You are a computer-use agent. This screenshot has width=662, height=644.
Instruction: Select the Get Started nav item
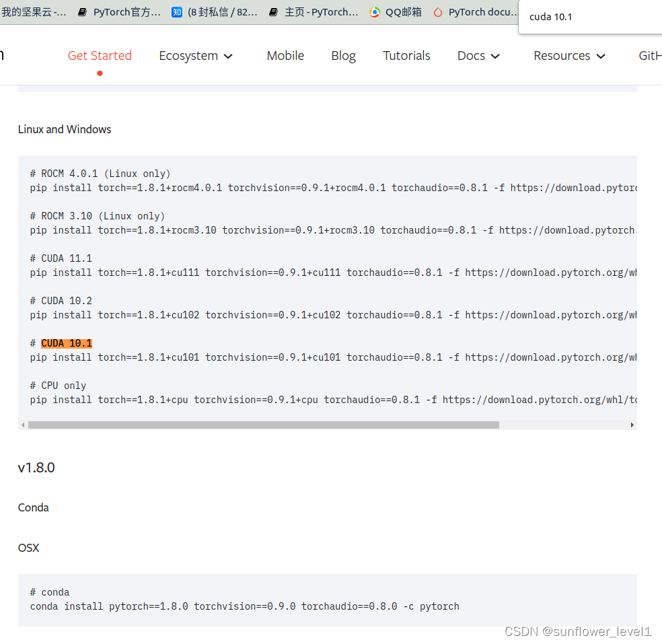coord(100,56)
